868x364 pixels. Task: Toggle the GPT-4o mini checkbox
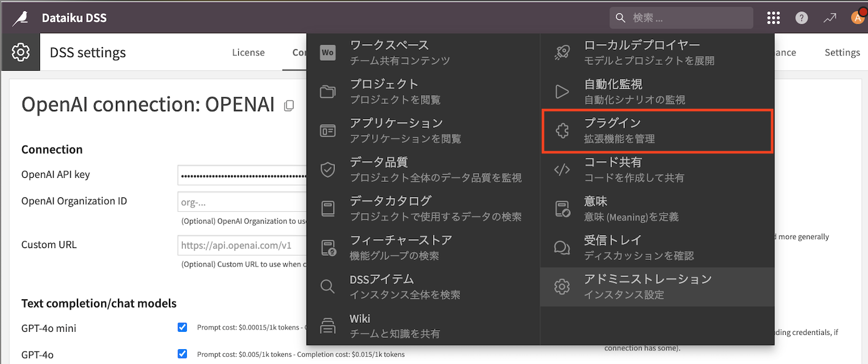[x=182, y=327]
